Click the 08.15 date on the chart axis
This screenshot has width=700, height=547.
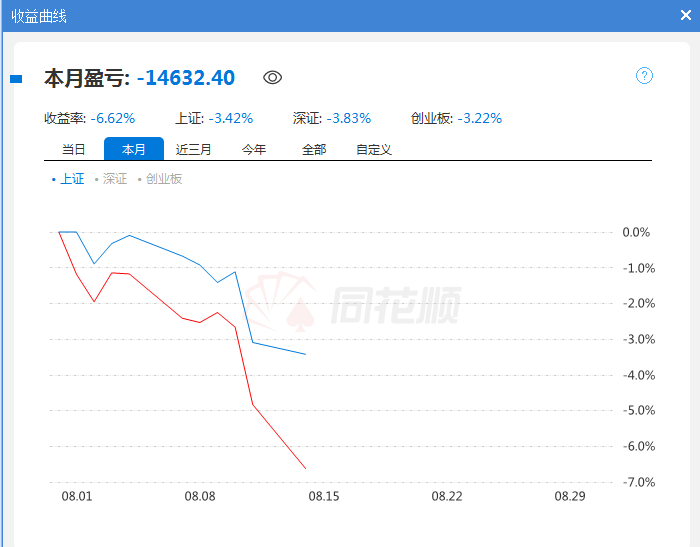pyautogui.click(x=323, y=496)
